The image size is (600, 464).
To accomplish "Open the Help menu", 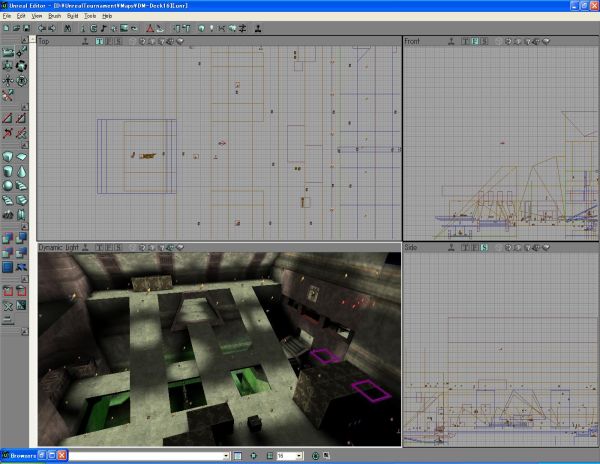I will click(107, 16).
